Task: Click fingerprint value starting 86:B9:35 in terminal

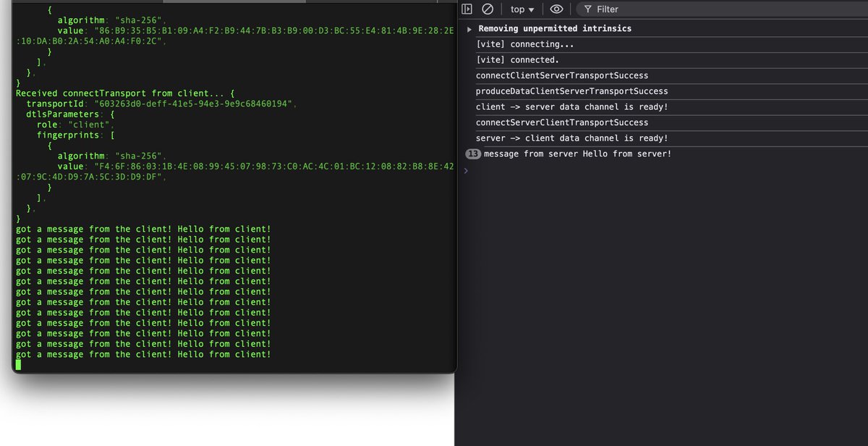Action: tap(235, 36)
